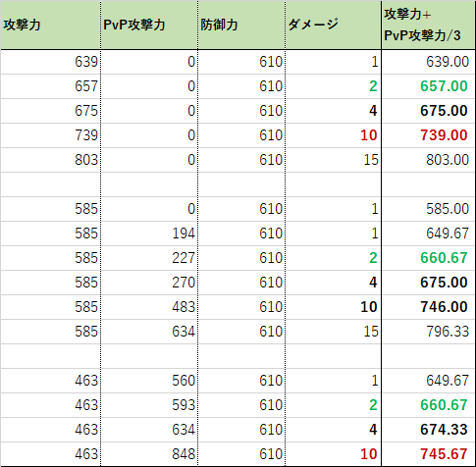Click PvP attack 634 in the 585 row

149,332
